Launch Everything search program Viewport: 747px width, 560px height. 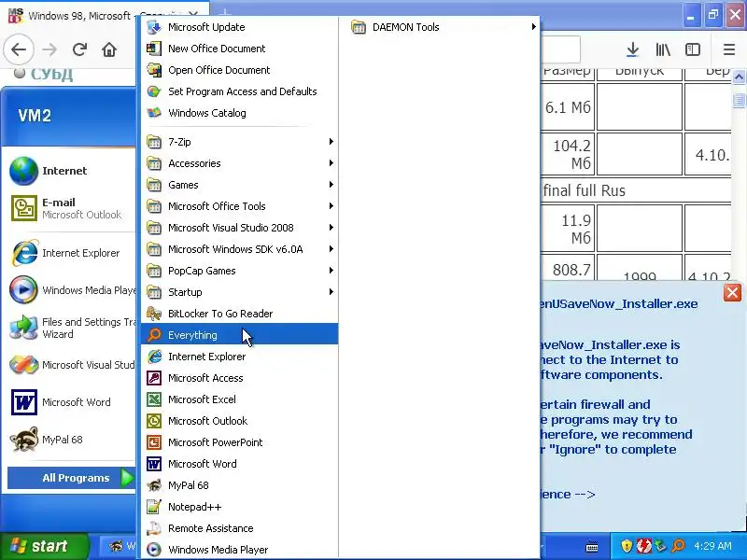[x=240, y=335]
